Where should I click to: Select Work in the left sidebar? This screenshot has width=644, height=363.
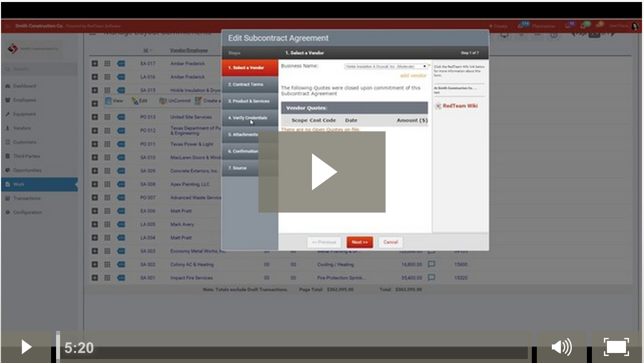pos(39,185)
